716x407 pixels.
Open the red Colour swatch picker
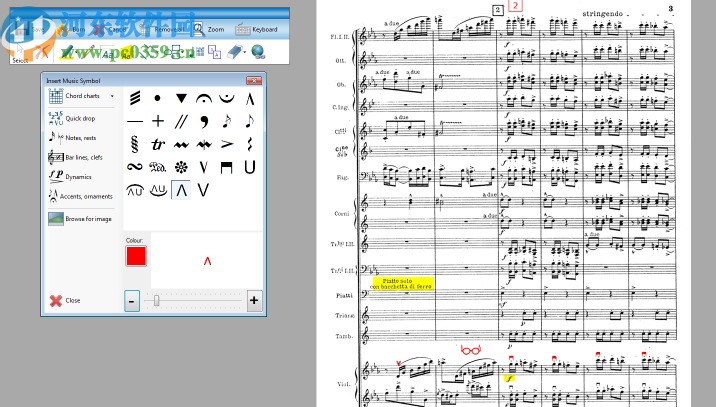(x=136, y=256)
